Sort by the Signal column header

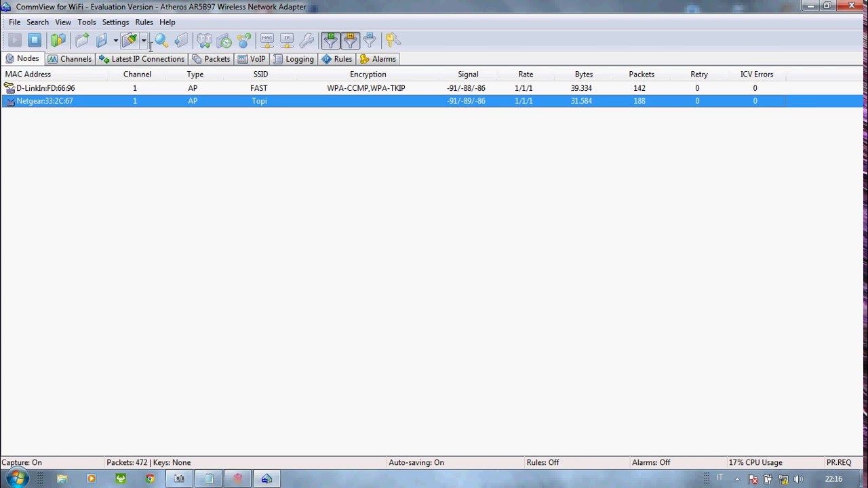[x=468, y=75]
